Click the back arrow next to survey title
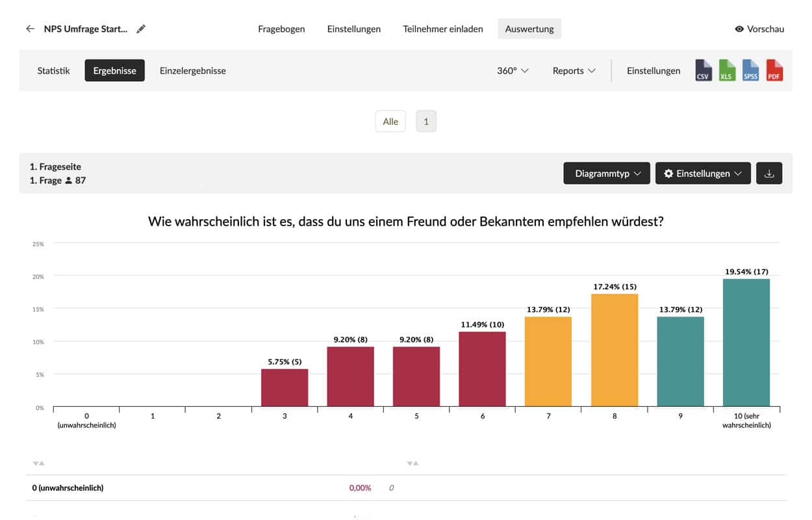The width and height of the screenshot is (812, 520). click(x=30, y=29)
